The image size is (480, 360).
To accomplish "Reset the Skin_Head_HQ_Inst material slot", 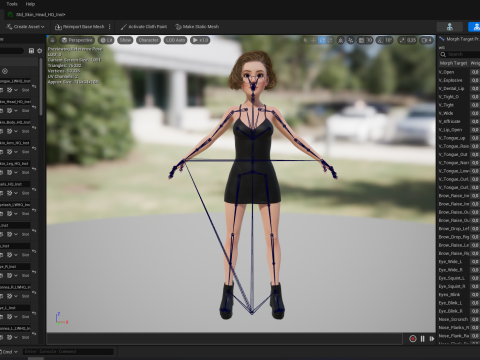I will 34,107.
